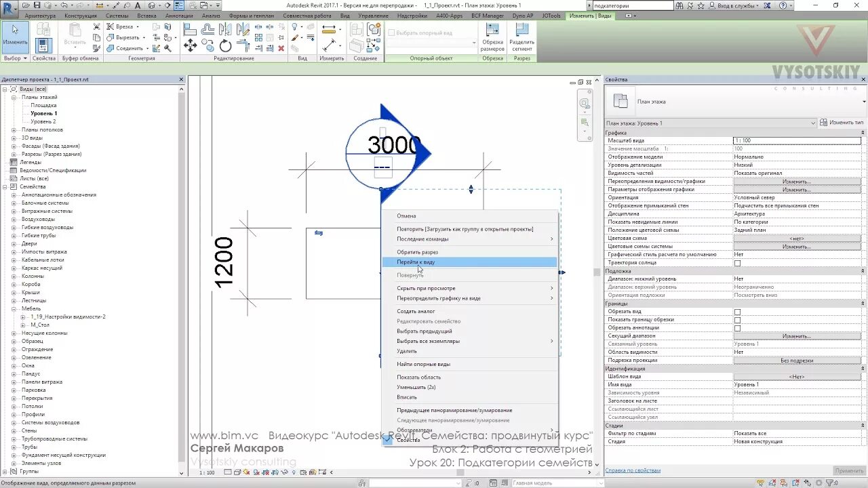Open Последние команды submenu
Image resolution: width=868 pixels, height=488 pixels.
click(x=469, y=239)
